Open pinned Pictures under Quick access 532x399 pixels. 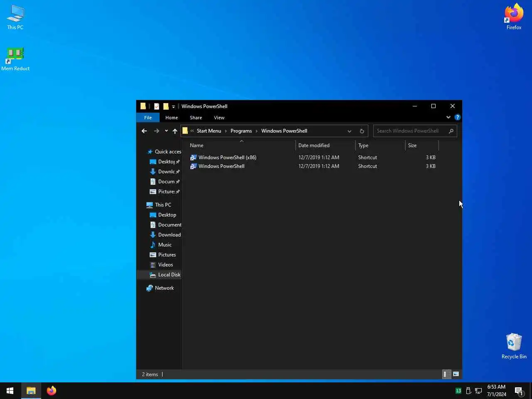[x=165, y=192]
